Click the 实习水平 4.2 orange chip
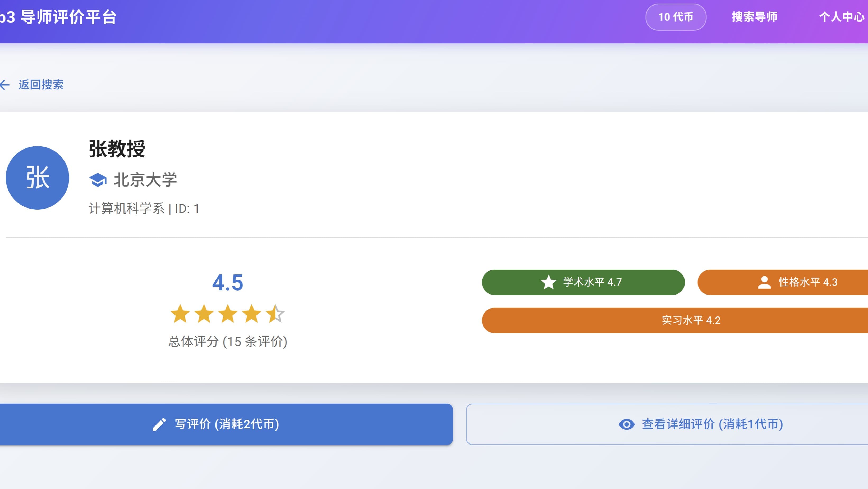 (x=691, y=320)
